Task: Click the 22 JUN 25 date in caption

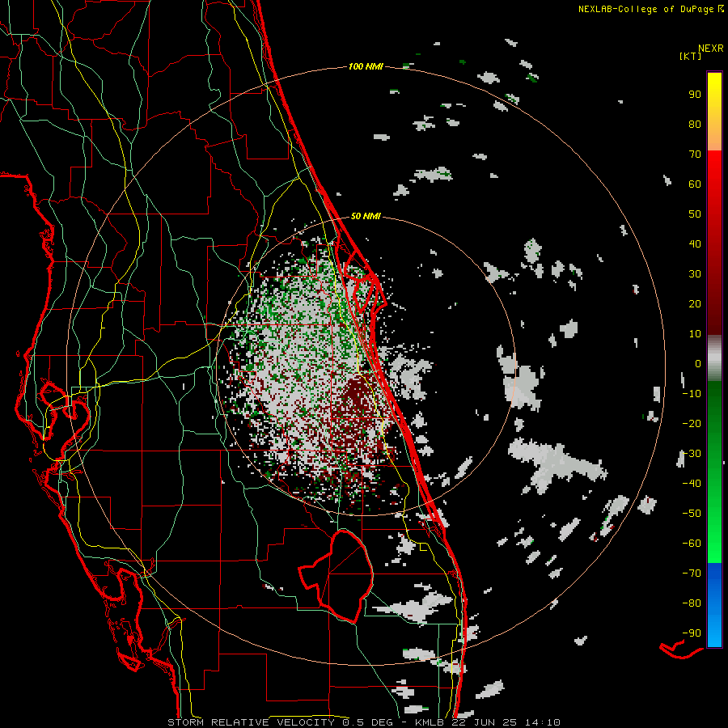Action: pos(483,722)
